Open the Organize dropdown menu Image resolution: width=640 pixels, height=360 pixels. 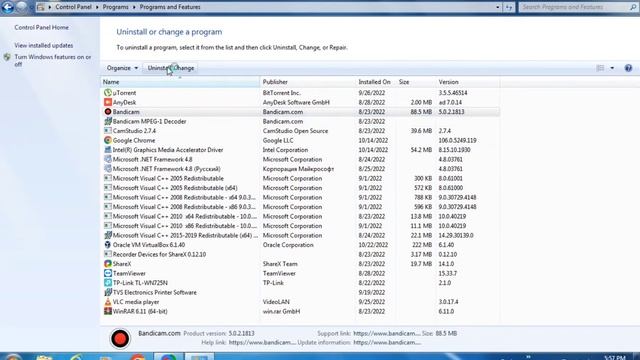pos(122,68)
